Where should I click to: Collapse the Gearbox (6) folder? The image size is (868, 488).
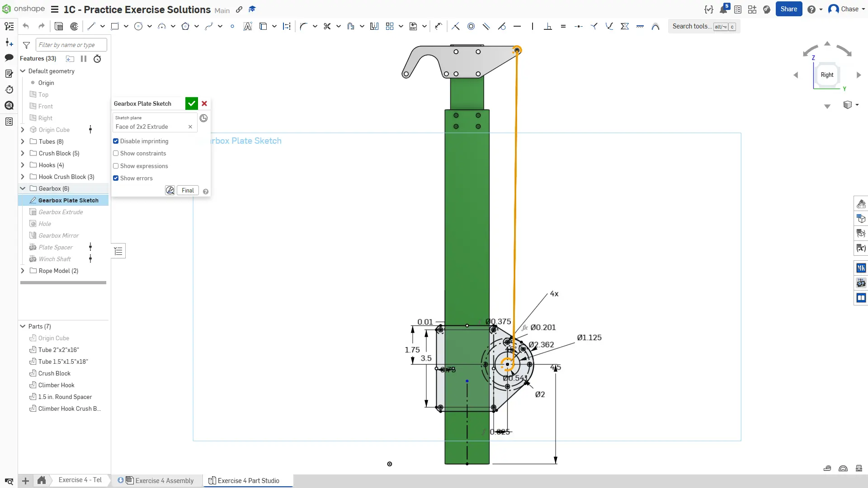tap(23, 188)
